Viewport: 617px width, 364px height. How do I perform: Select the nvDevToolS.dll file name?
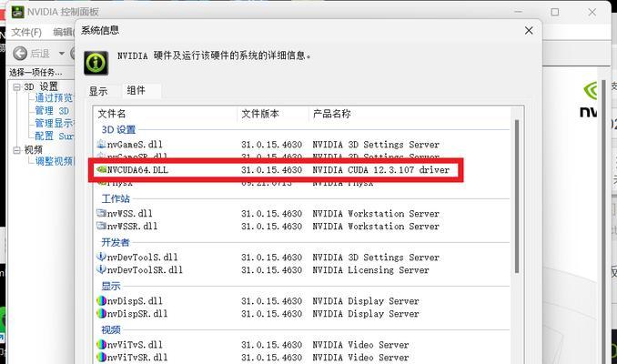[x=142, y=258]
